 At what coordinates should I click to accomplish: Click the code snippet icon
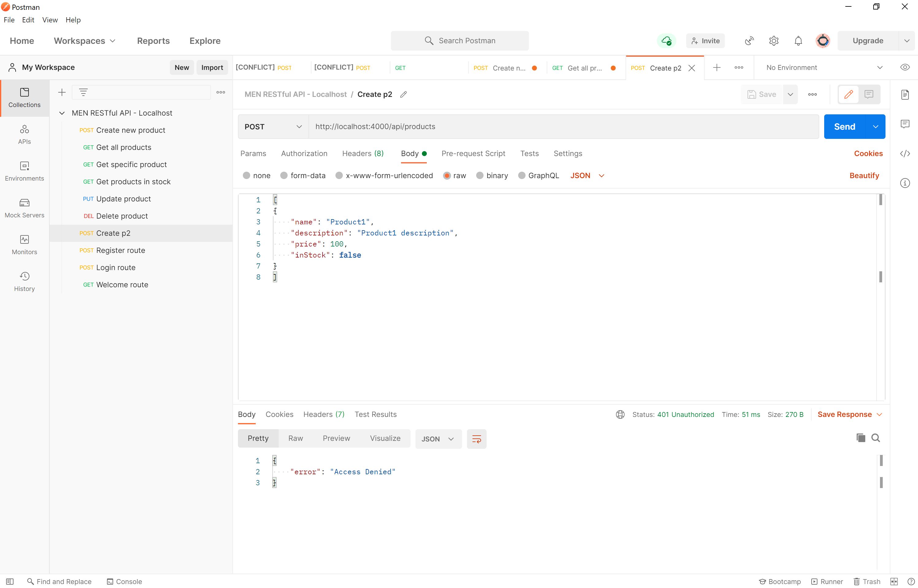coord(905,154)
